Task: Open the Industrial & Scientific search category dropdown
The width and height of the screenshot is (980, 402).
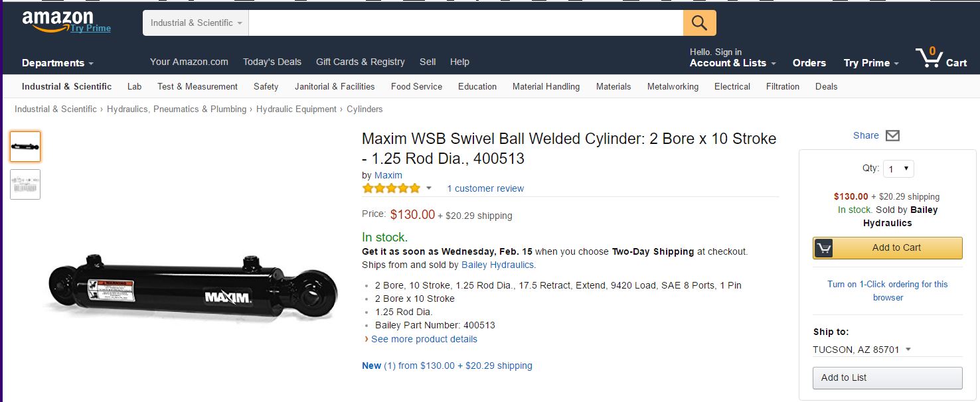Action: tap(196, 23)
